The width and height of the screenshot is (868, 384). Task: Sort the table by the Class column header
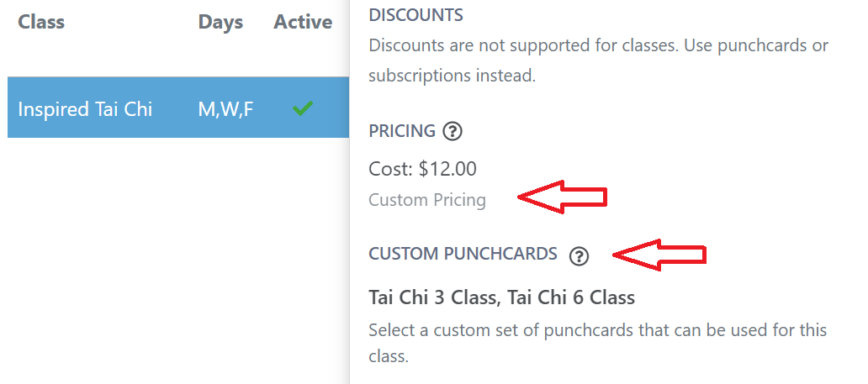coord(41,22)
